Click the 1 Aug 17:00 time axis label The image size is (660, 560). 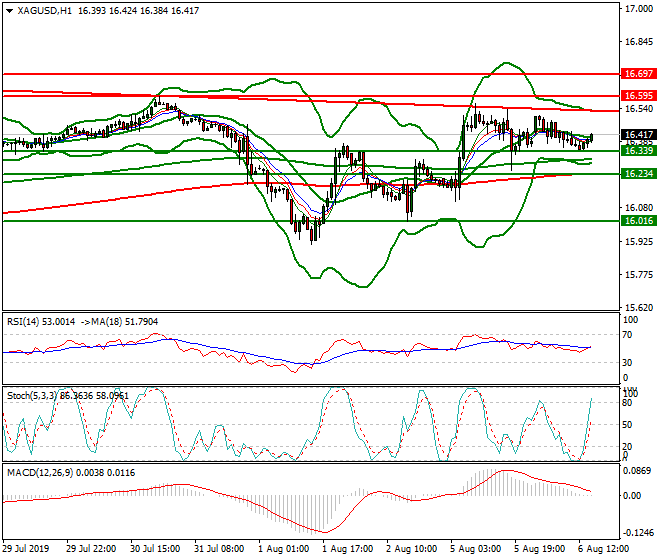(x=347, y=549)
